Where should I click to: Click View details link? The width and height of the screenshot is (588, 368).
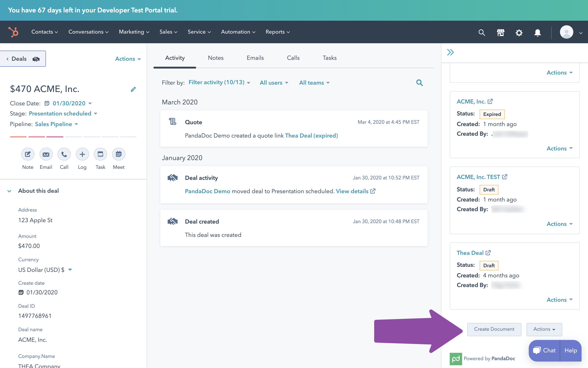(x=352, y=191)
